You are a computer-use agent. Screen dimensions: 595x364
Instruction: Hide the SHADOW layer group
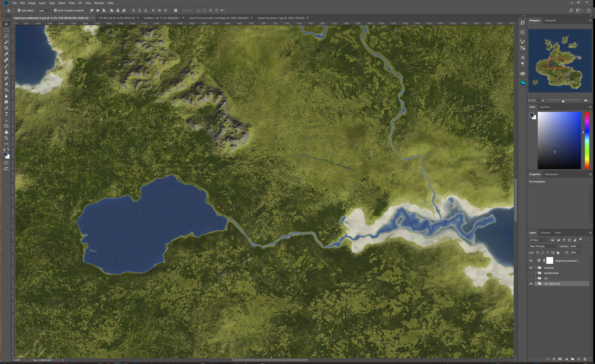coord(531,268)
